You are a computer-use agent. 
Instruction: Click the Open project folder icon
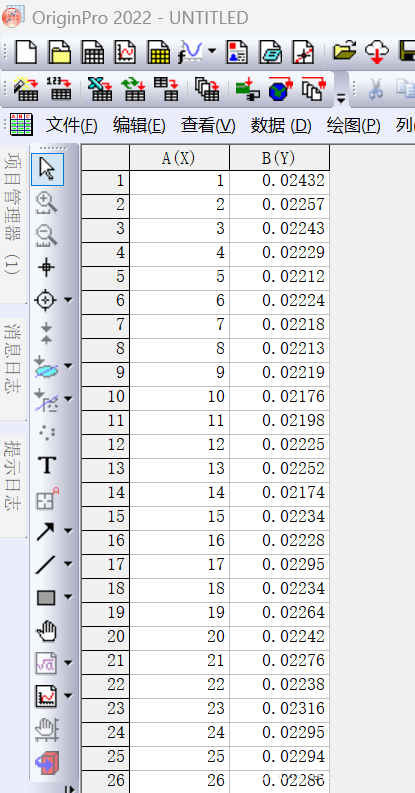pyautogui.click(x=344, y=52)
